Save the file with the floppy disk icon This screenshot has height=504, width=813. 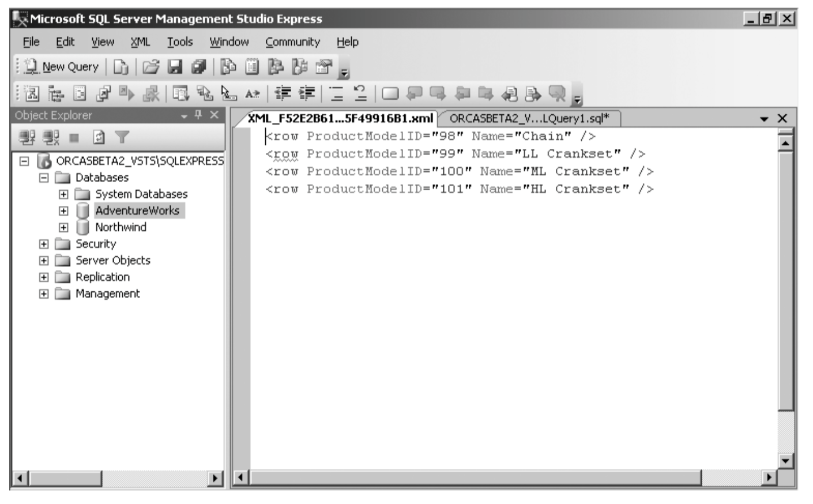pyautogui.click(x=175, y=67)
